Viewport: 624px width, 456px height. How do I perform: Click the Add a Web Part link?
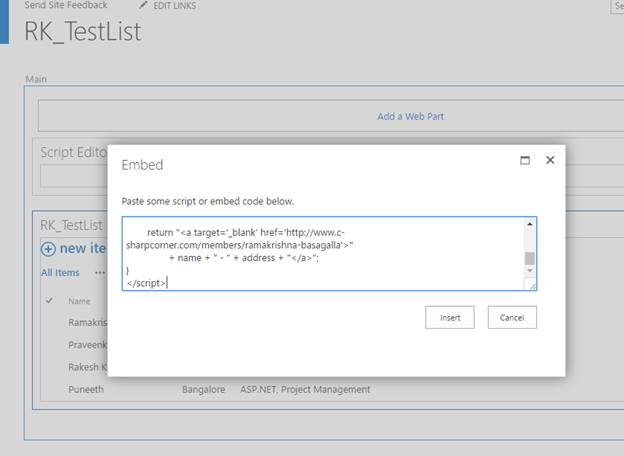coord(410,117)
